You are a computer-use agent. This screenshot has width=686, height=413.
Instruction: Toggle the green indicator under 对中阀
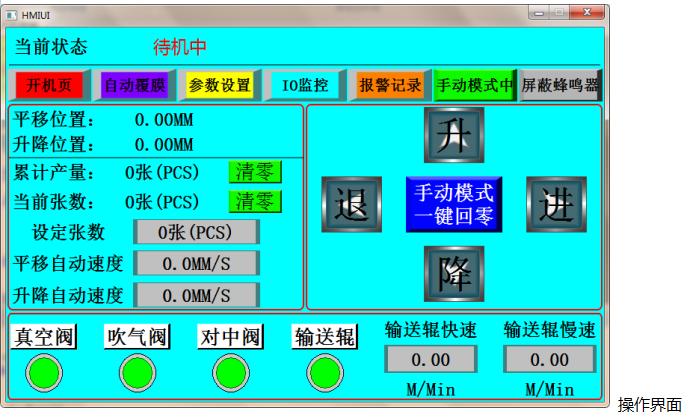click(x=231, y=373)
